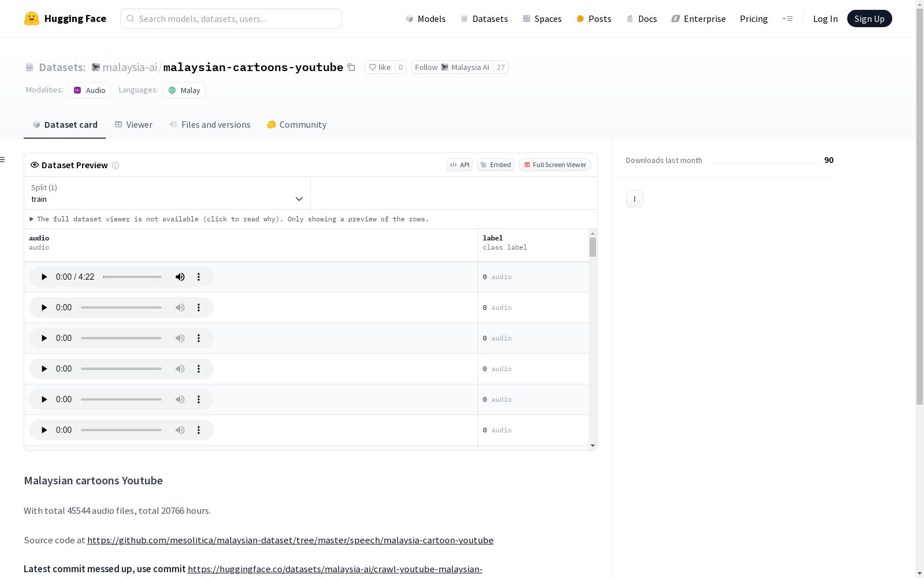
Task: Open the three-dot menu below Downloads last month
Action: (x=635, y=199)
